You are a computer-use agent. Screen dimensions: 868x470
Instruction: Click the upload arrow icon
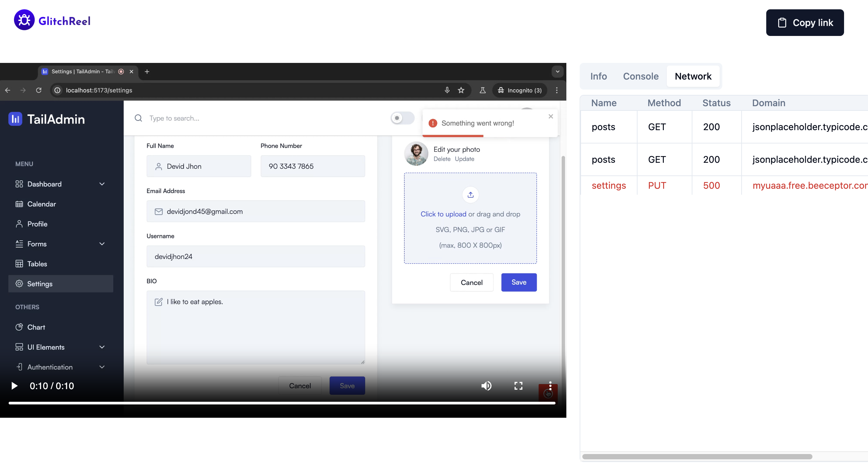(x=470, y=195)
